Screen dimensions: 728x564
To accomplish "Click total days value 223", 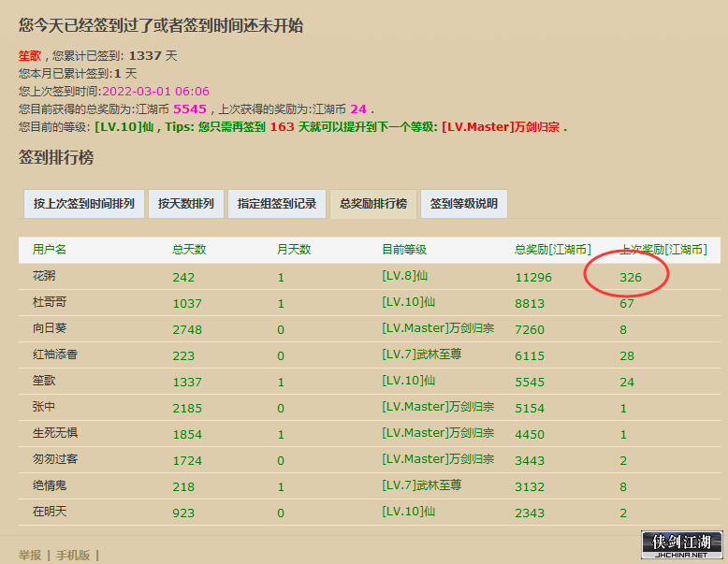I will click(183, 356).
